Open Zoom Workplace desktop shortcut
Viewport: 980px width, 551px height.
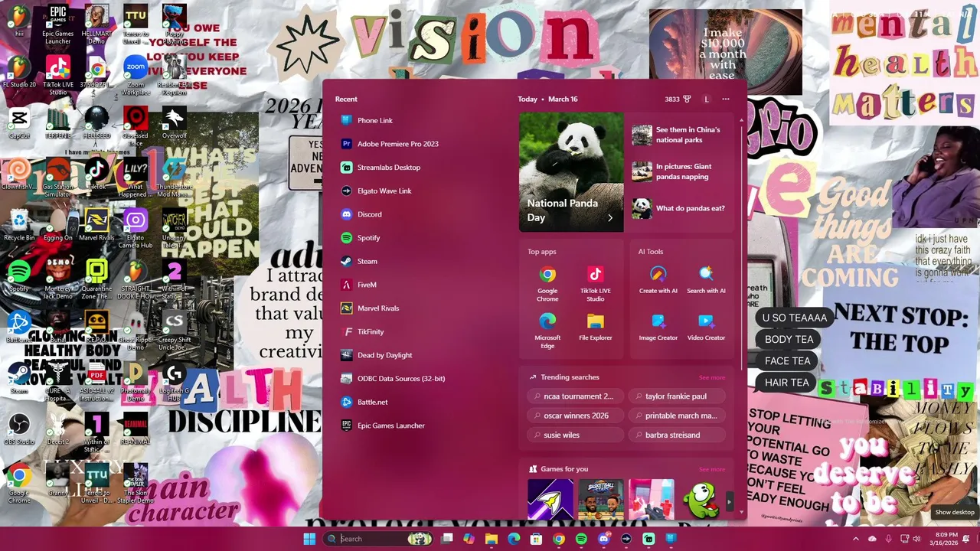[136, 75]
